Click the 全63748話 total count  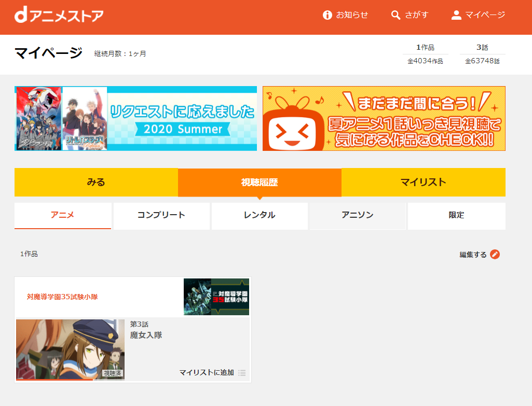click(x=482, y=61)
